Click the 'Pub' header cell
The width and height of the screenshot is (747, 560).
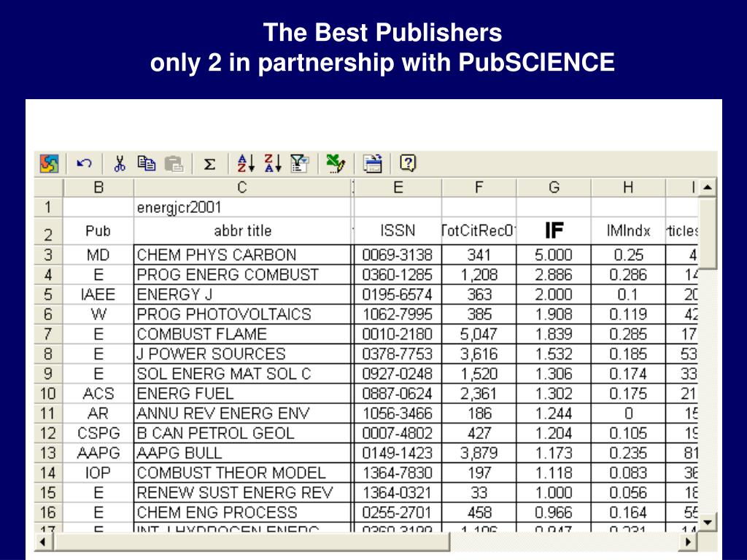[98, 231]
